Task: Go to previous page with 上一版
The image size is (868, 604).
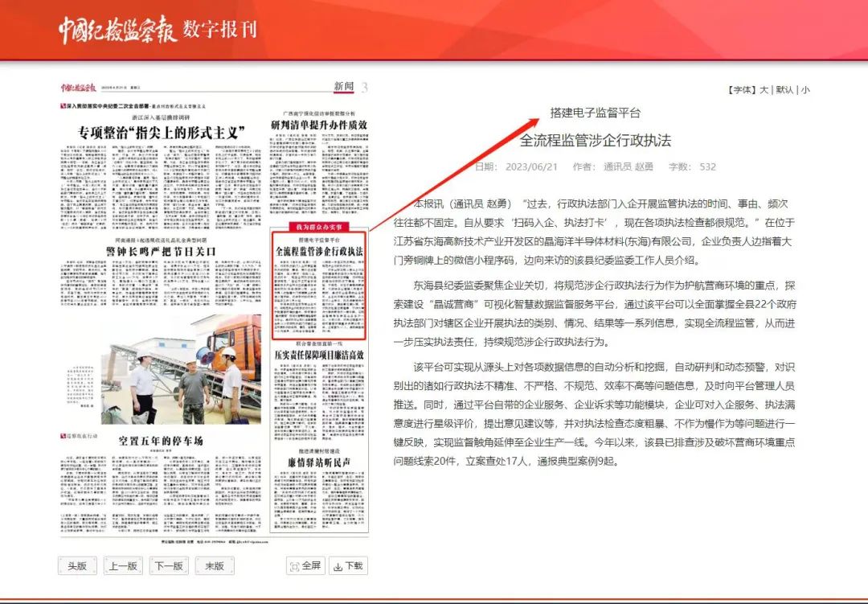Action: point(123,565)
